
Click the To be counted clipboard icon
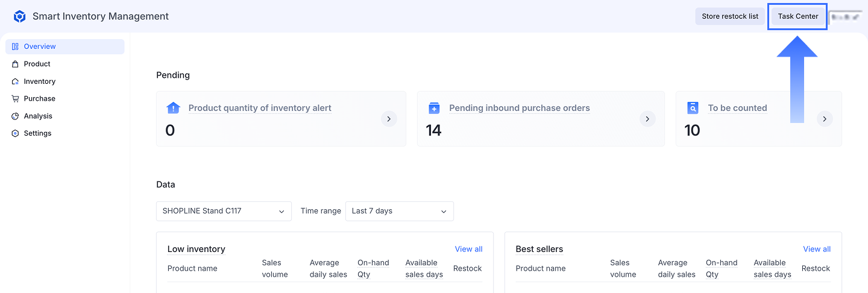tap(693, 108)
